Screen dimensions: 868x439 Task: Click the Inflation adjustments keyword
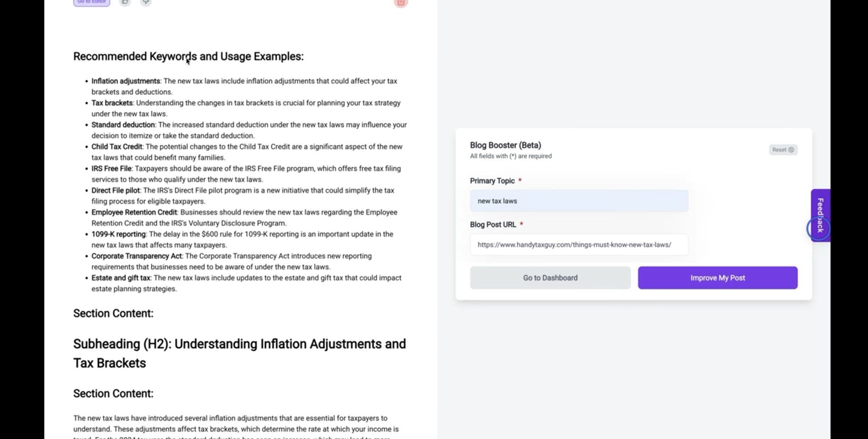[126, 81]
